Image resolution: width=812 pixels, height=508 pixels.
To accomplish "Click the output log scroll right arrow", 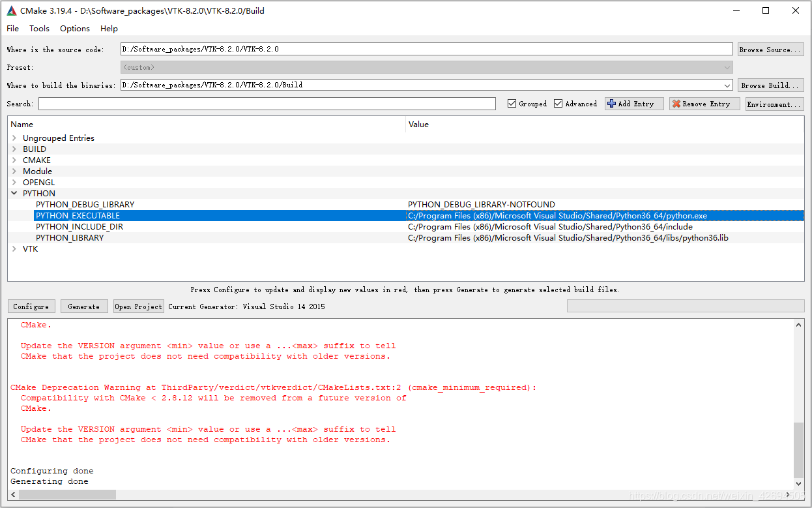I will pos(789,495).
